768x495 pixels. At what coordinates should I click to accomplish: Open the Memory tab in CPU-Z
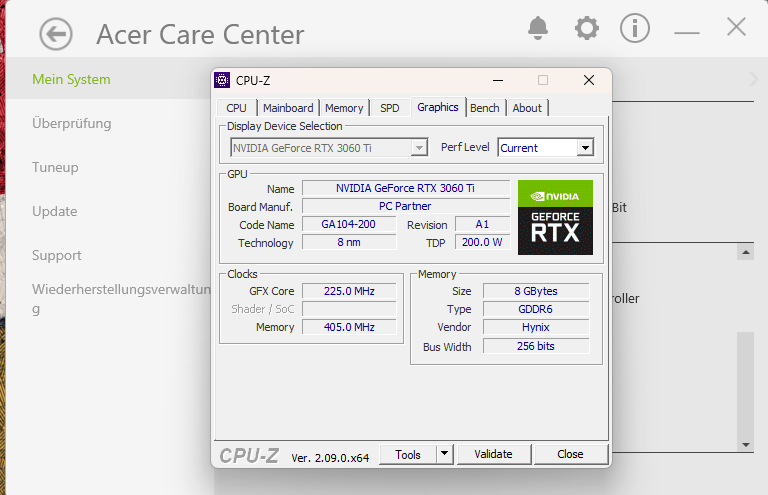coord(344,108)
